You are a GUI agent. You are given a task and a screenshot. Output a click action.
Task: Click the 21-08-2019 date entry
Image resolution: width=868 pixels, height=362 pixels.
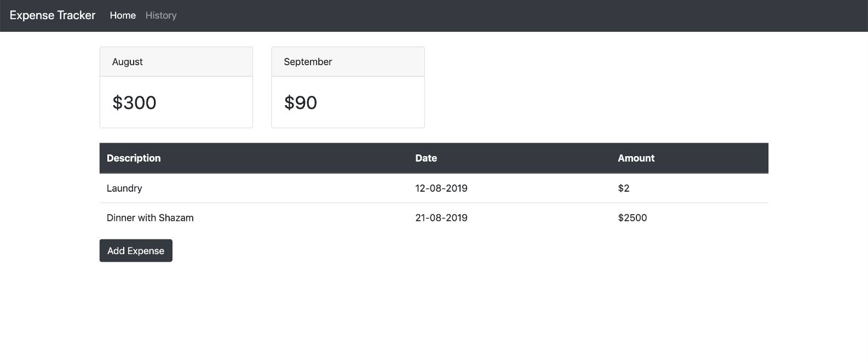coord(441,217)
